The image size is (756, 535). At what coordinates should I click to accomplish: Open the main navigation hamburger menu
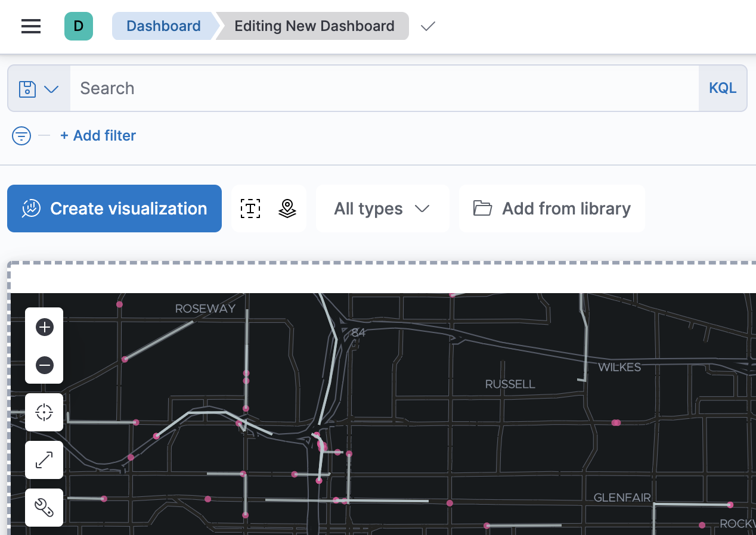pyautogui.click(x=30, y=26)
